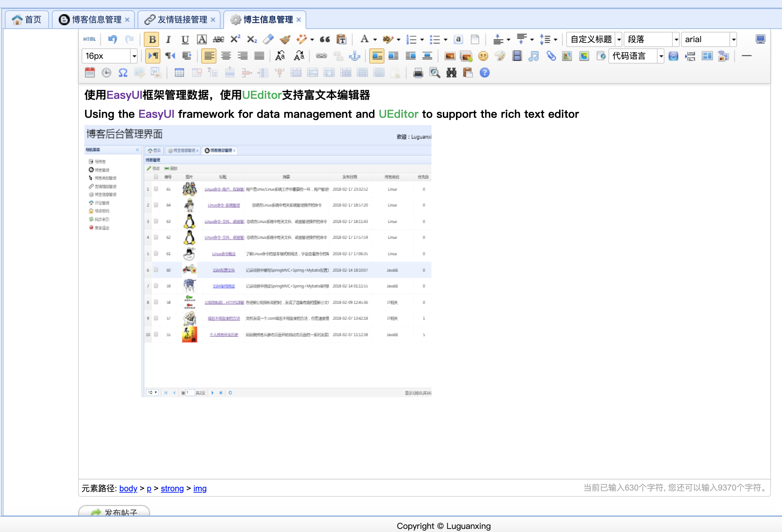Viewport: 782px width, 532px height.
Task: Attach a file with paperclip
Action: [x=551, y=56]
